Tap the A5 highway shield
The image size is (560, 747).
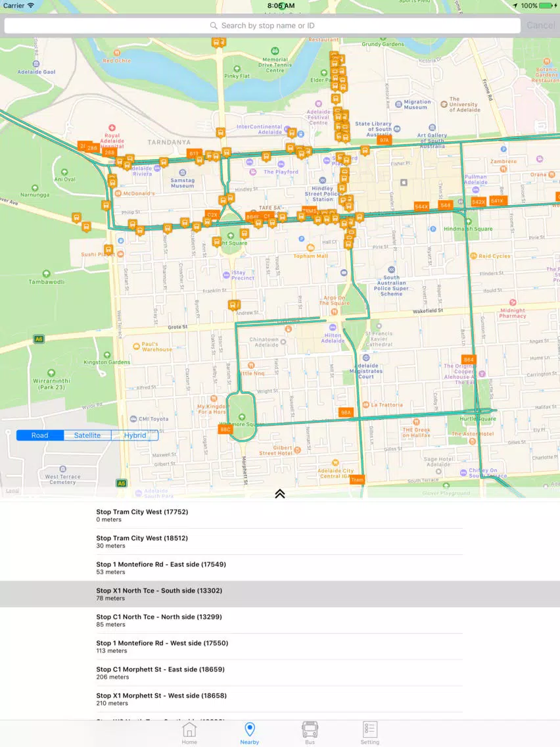pyautogui.click(x=122, y=483)
